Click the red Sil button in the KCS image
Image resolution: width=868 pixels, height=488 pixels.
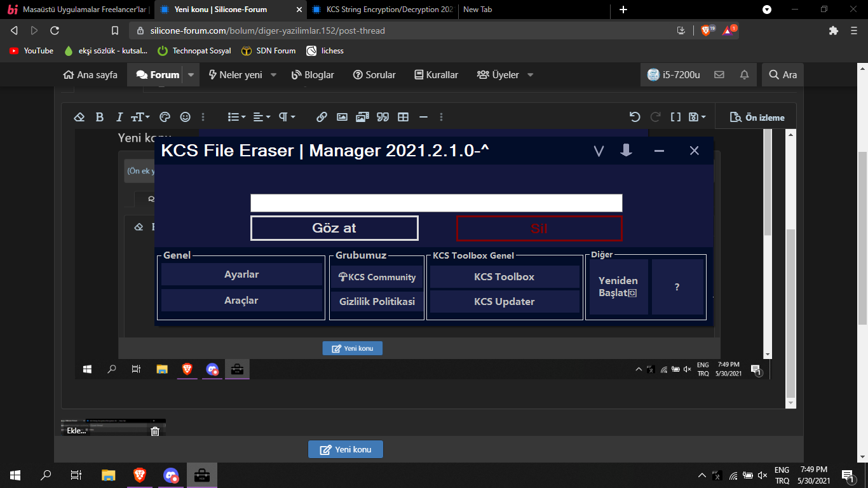(x=539, y=229)
